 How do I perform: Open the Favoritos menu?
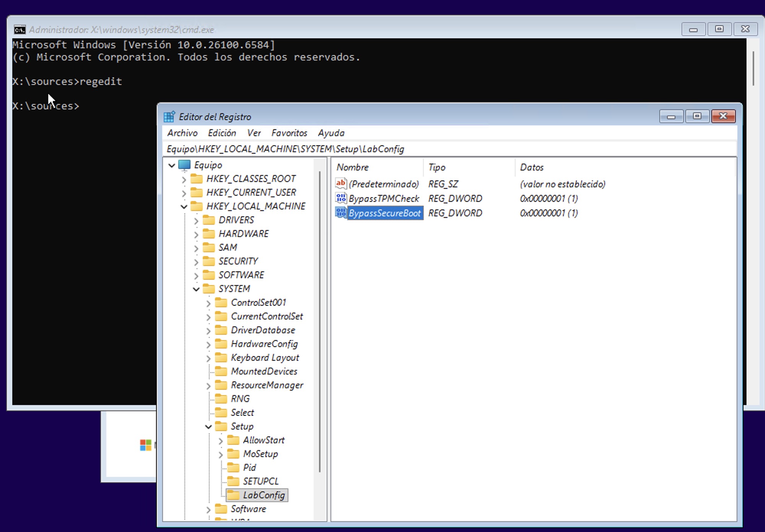[x=289, y=133]
